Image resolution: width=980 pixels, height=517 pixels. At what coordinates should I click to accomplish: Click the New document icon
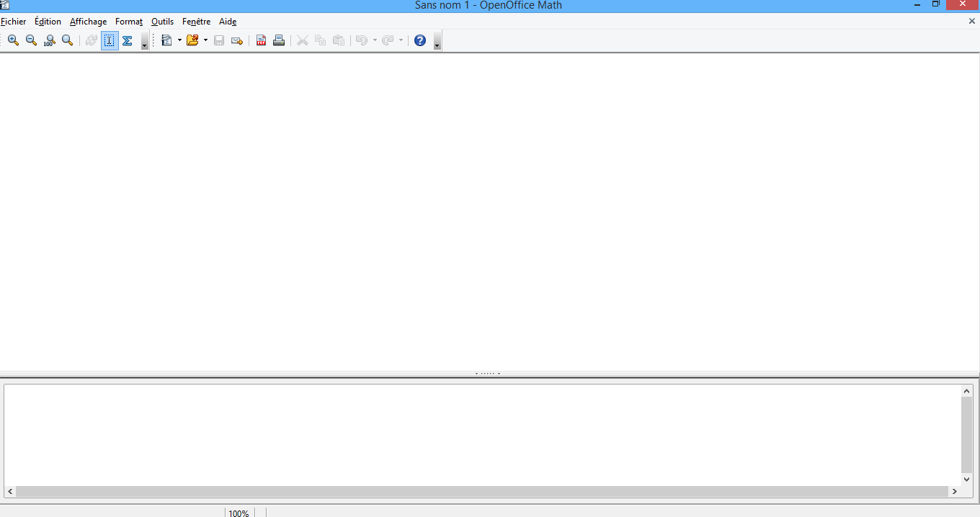pyautogui.click(x=167, y=40)
